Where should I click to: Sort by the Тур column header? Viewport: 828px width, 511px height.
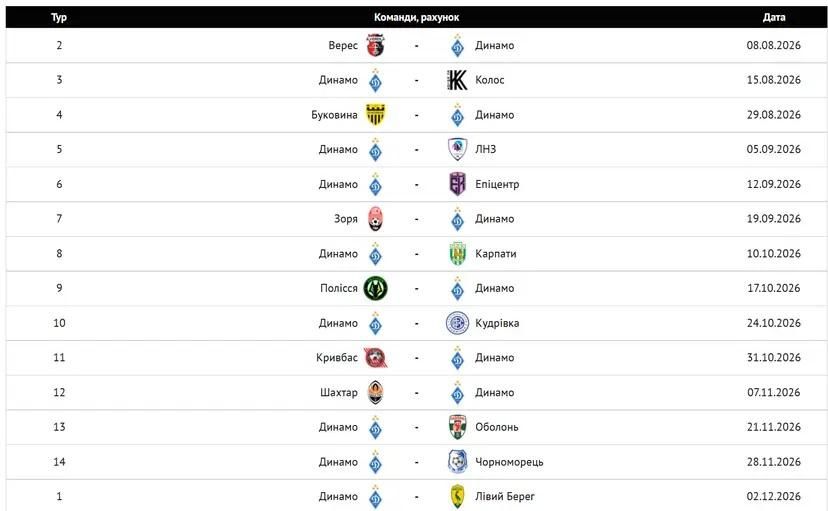click(59, 17)
